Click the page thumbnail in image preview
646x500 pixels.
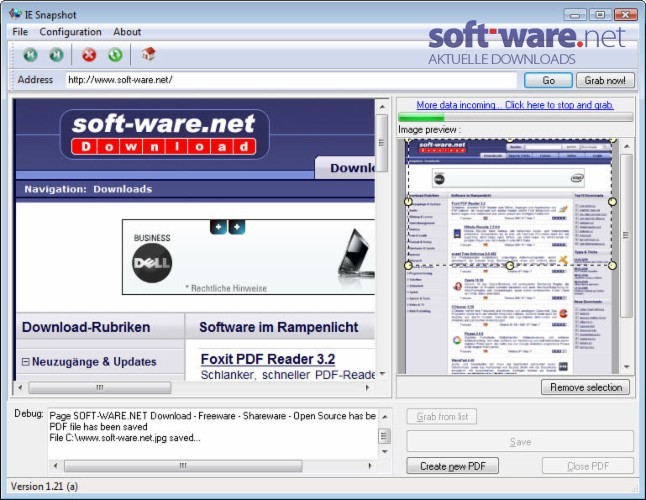click(x=509, y=256)
